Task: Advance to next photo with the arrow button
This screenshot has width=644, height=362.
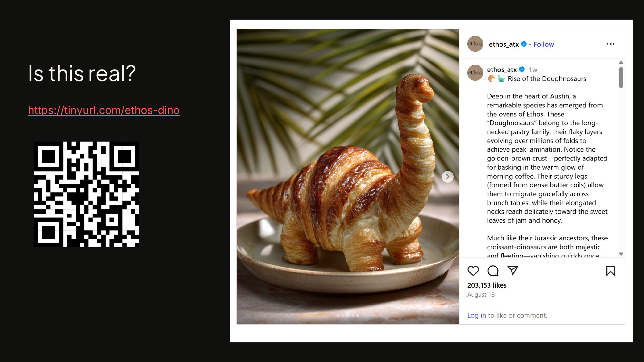Action: pyautogui.click(x=448, y=177)
